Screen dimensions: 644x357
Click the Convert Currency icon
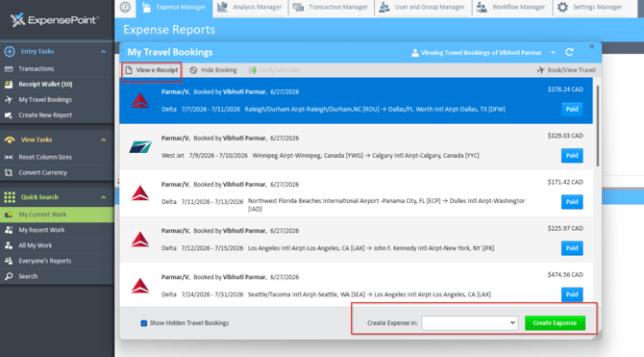[x=9, y=173]
